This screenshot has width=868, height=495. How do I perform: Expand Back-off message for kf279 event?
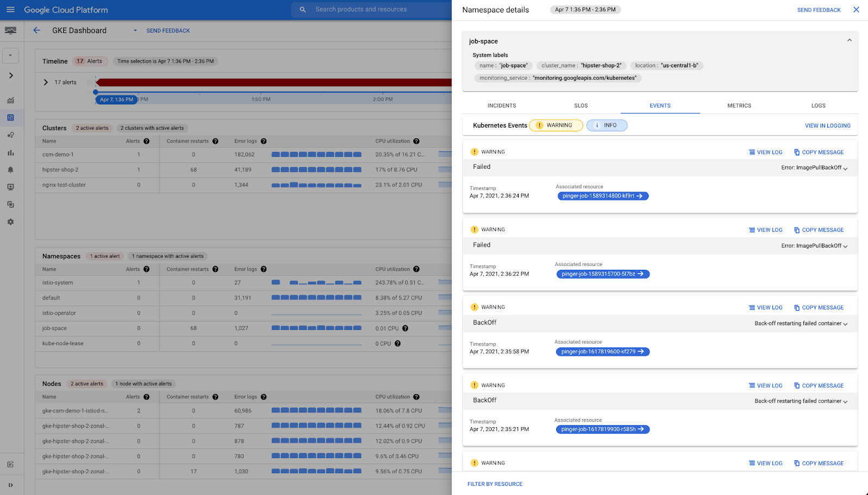point(845,324)
